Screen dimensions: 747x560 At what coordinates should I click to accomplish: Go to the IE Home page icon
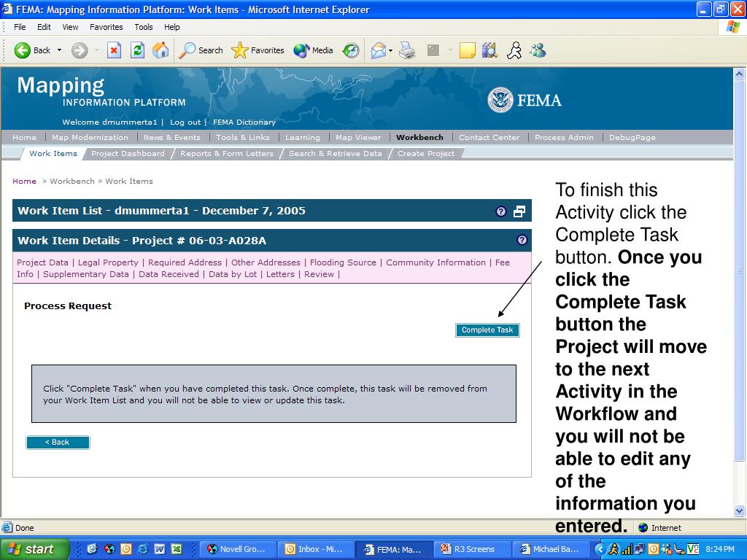click(160, 50)
